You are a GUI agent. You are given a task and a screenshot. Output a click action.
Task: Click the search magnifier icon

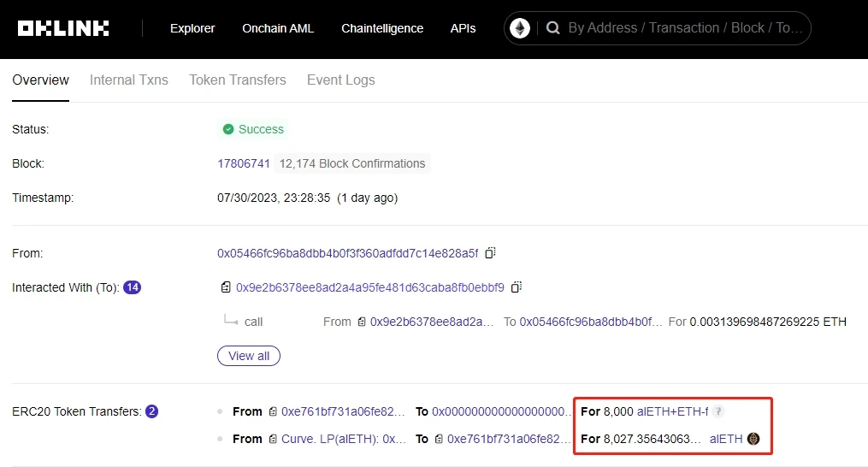click(552, 28)
